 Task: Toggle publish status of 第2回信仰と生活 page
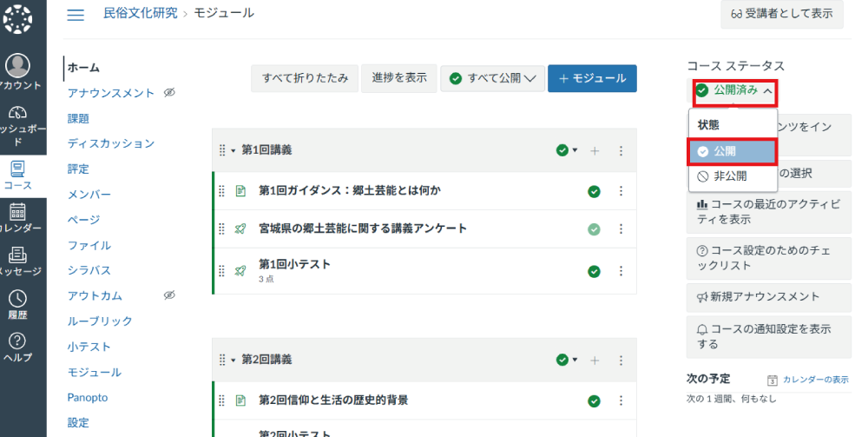[594, 401]
